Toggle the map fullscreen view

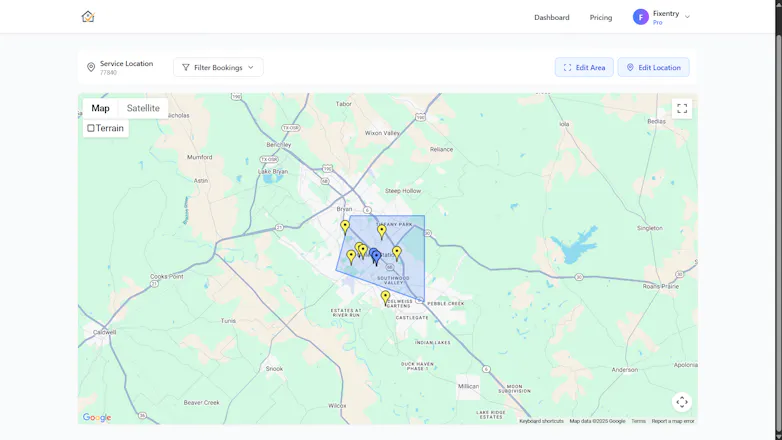coord(682,108)
